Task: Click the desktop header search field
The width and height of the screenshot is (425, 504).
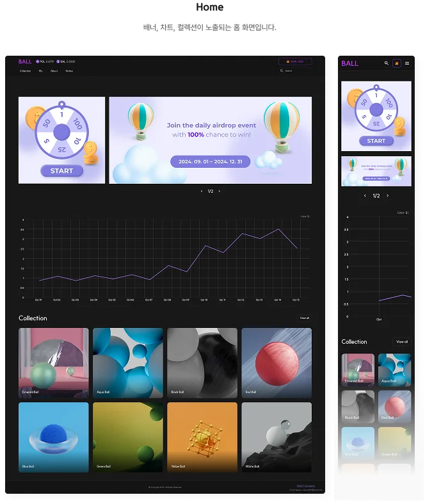Action: (296, 70)
